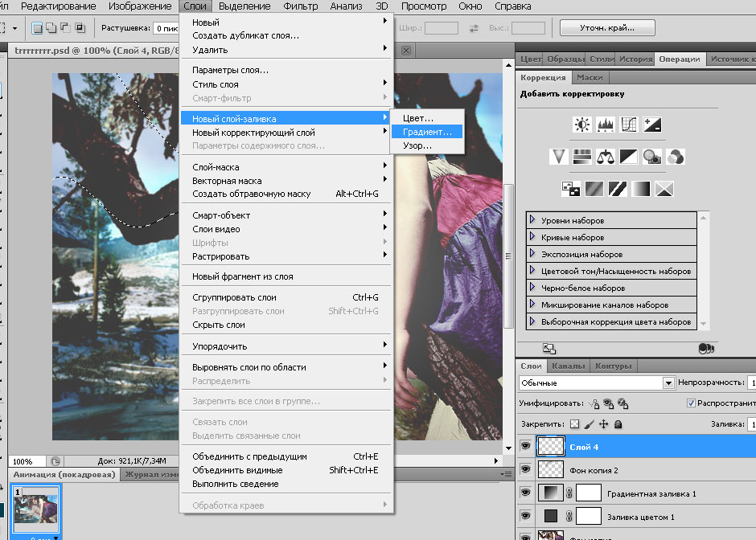Click the Уточн. край... button
756x540 pixels.
pyautogui.click(x=607, y=28)
